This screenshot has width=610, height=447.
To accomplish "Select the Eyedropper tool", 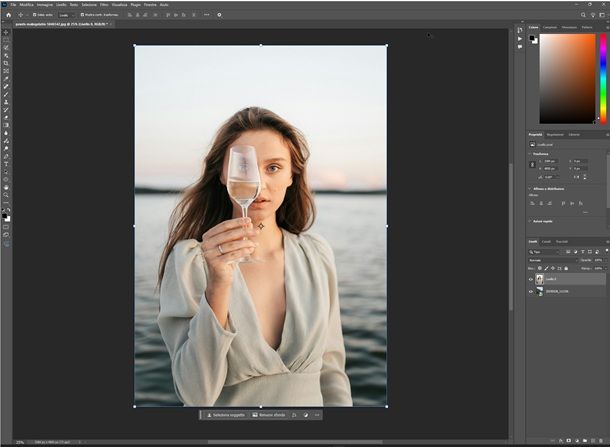I will [6, 79].
